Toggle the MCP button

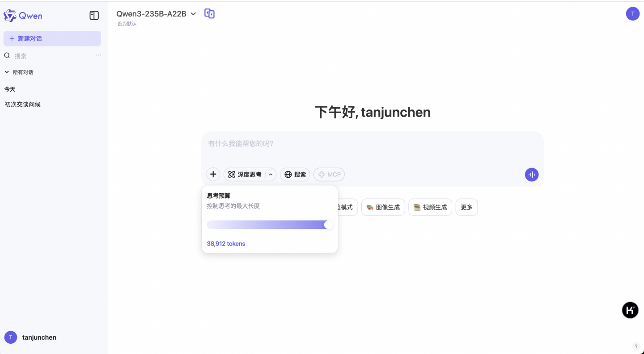(329, 174)
